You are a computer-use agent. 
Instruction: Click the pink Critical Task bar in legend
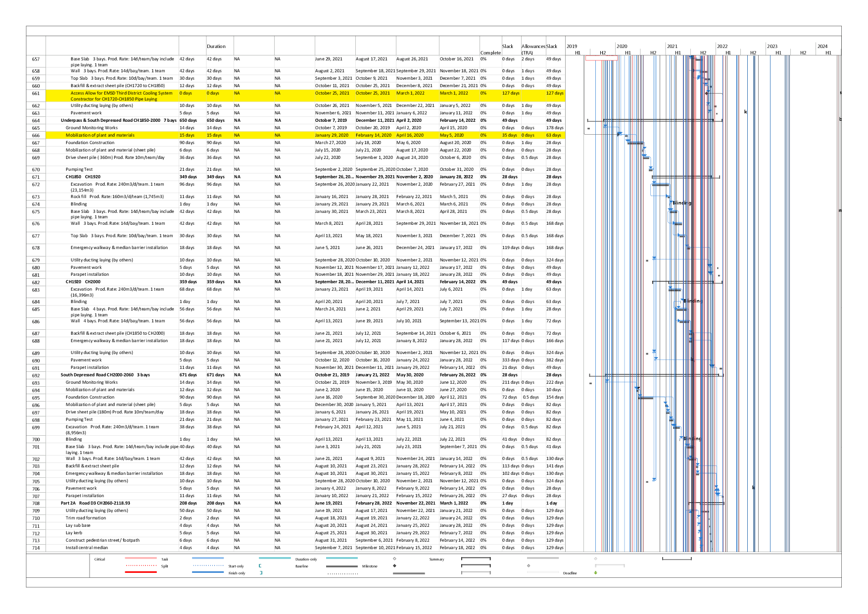click(141, 559)
